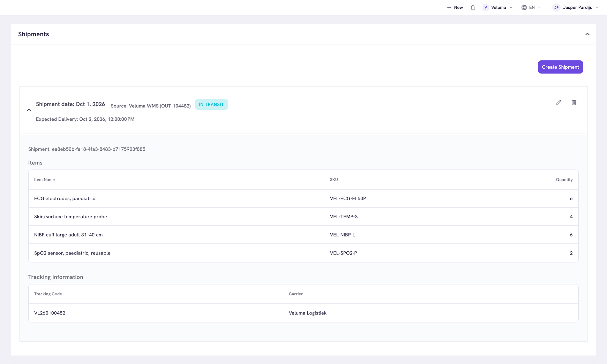Image resolution: width=607 pixels, height=364 pixels.
Task: Click the Carrier column header
Action: [x=295, y=294]
